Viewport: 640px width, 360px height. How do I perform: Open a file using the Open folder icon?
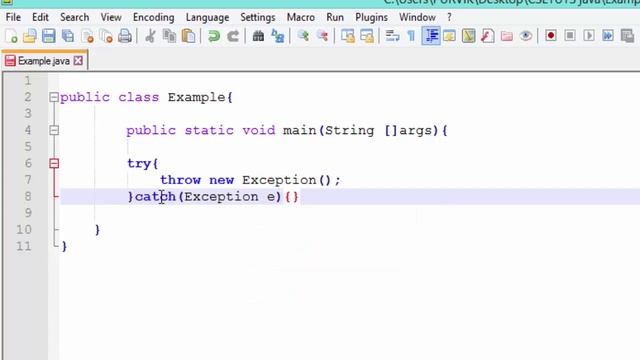click(29, 36)
